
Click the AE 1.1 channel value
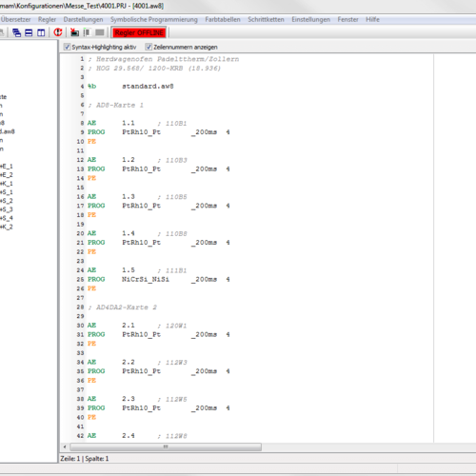129,123
